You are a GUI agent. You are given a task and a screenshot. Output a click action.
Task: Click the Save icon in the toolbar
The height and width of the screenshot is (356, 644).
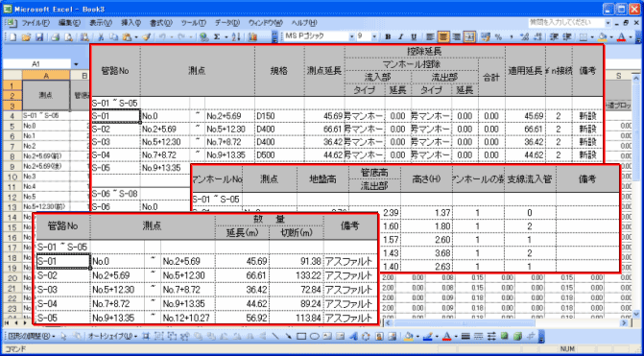pos(39,37)
